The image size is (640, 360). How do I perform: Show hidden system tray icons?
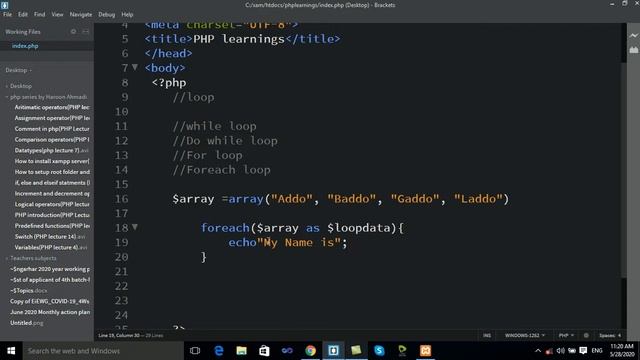538,351
